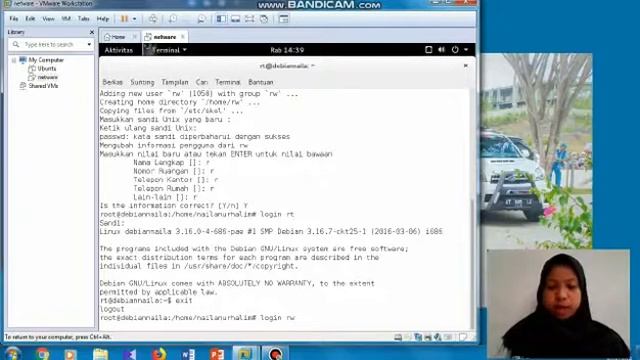Open the power options dropdown next to pause

tap(134, 19)
